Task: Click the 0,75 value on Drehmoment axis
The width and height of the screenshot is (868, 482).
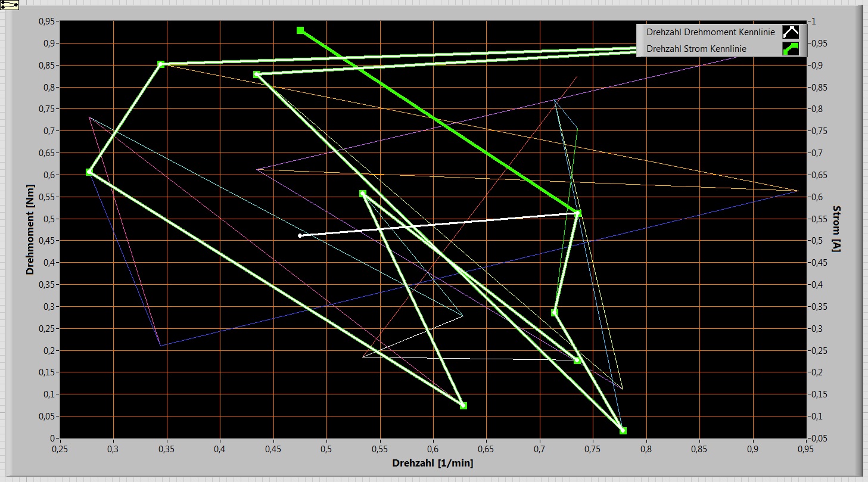Action: point(48,109)
